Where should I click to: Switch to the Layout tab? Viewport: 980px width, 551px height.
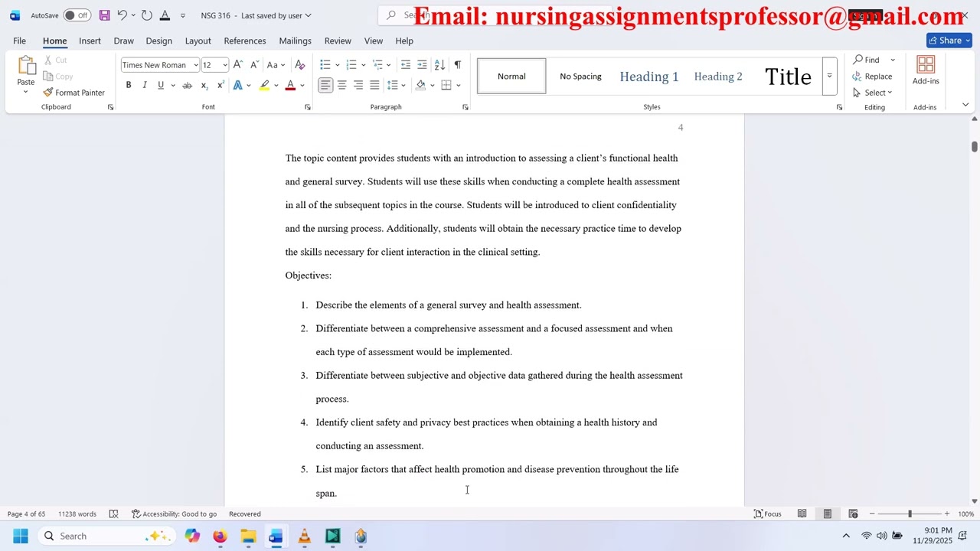coord(198,41)
